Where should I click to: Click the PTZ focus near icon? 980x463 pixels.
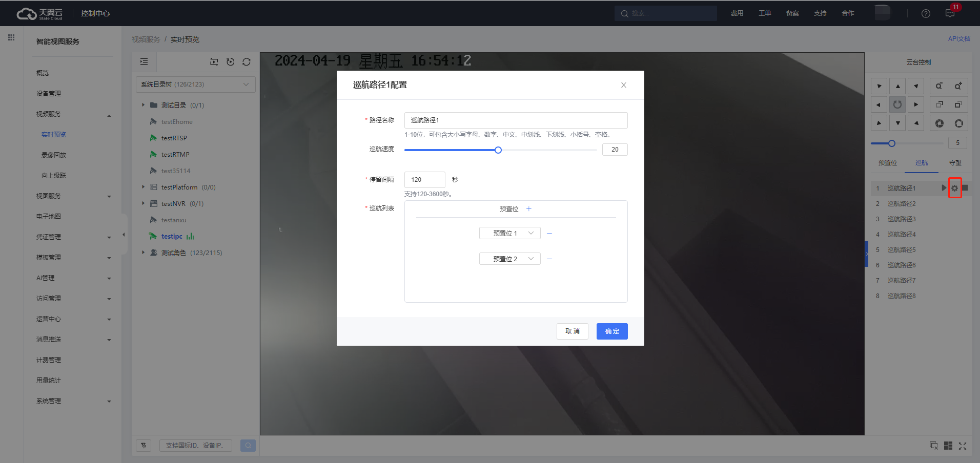point(939,104)
